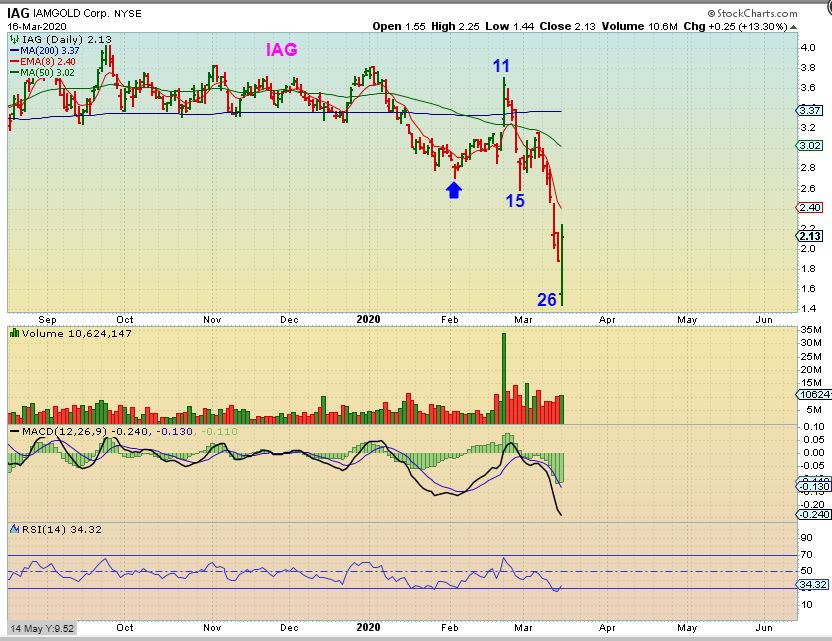Click the 14 May Y:9.52 status readout
This screenshot has height=641, width=832.
[x=42, y=628]
